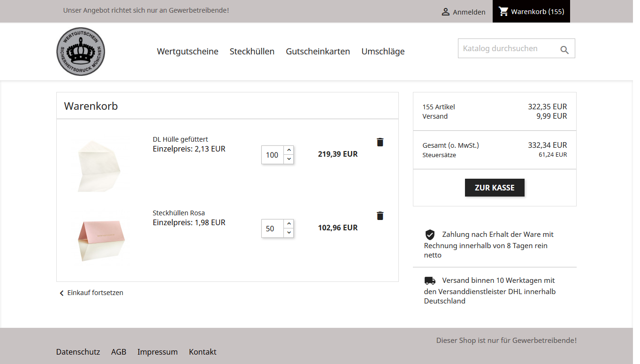The height and width of the screenshot is (364, 640).
Task: Click the 219,39 EUR line total
Action: coord(338,154)
